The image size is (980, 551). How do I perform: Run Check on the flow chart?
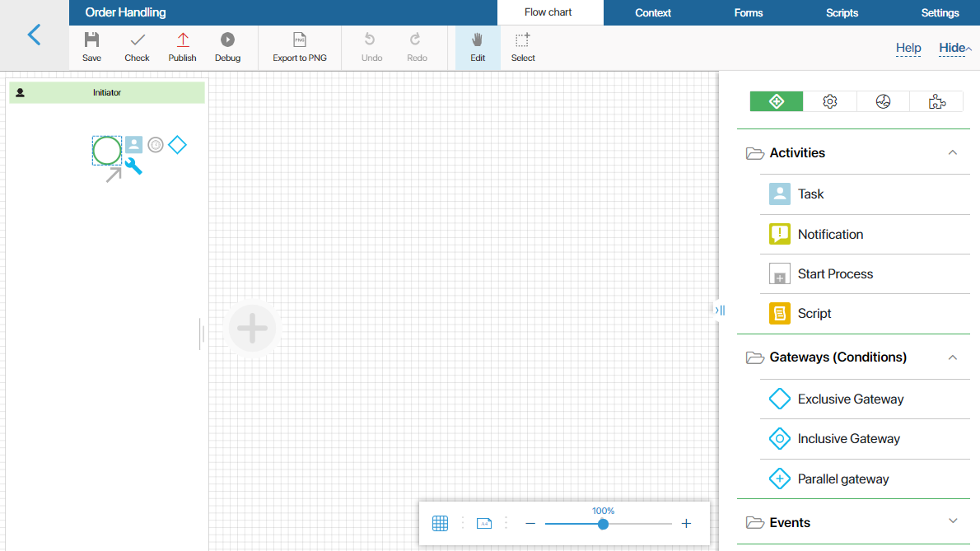[x=137, y=47]
